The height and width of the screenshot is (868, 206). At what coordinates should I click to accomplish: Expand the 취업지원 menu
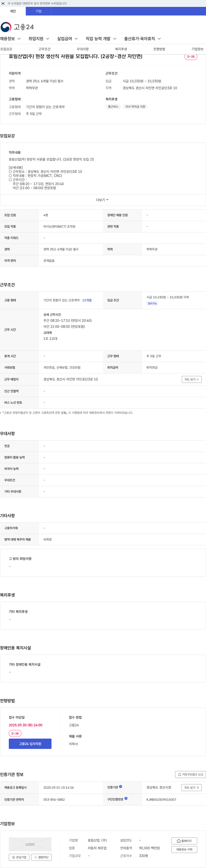(39, 39)
